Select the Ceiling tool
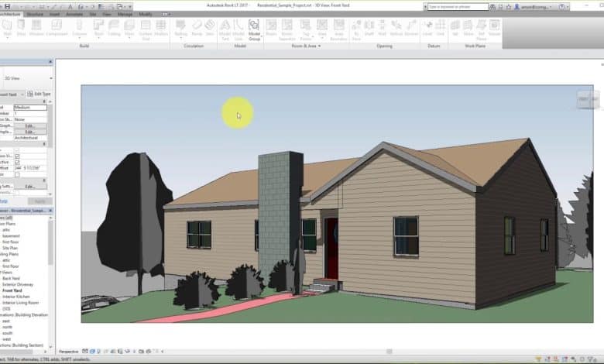The image size is (604, 364). click(x=114, y=29)
